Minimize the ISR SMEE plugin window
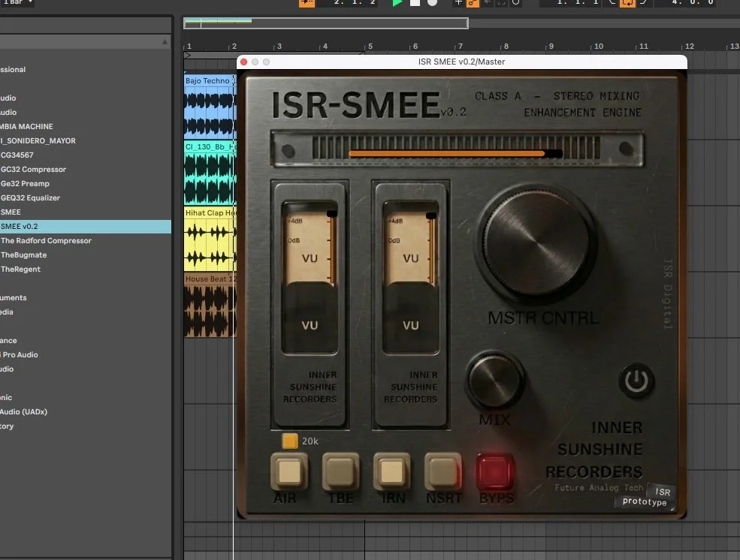This screenshot has width=740, height=560. [x=255, y=62]
